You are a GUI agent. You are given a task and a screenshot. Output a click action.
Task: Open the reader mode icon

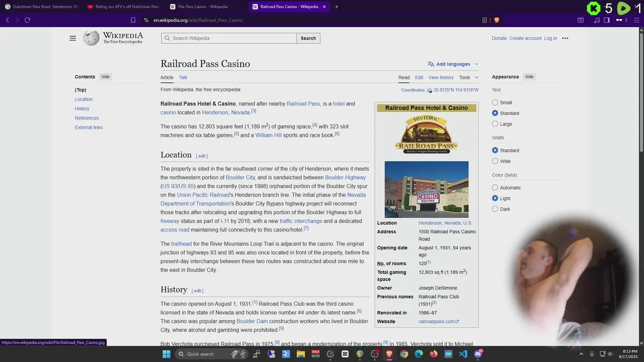[x=485, y=20]
